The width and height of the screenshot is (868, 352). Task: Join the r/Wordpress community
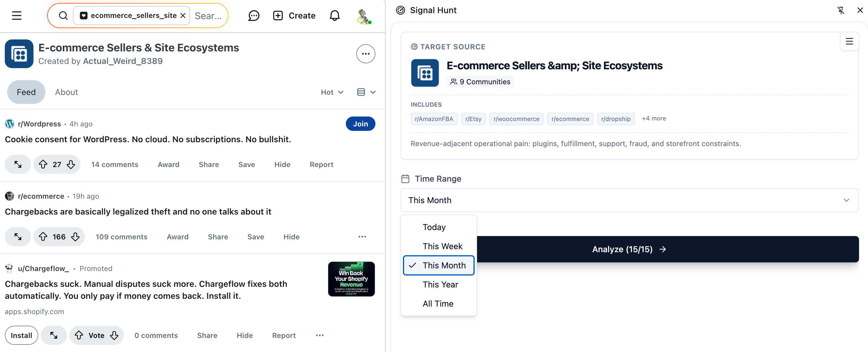click(360, 124)
